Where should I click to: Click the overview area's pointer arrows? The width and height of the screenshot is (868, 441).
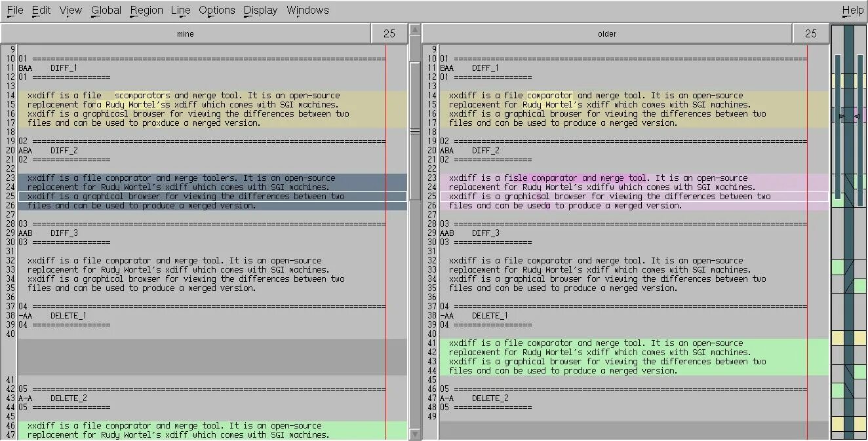(849, 116)
